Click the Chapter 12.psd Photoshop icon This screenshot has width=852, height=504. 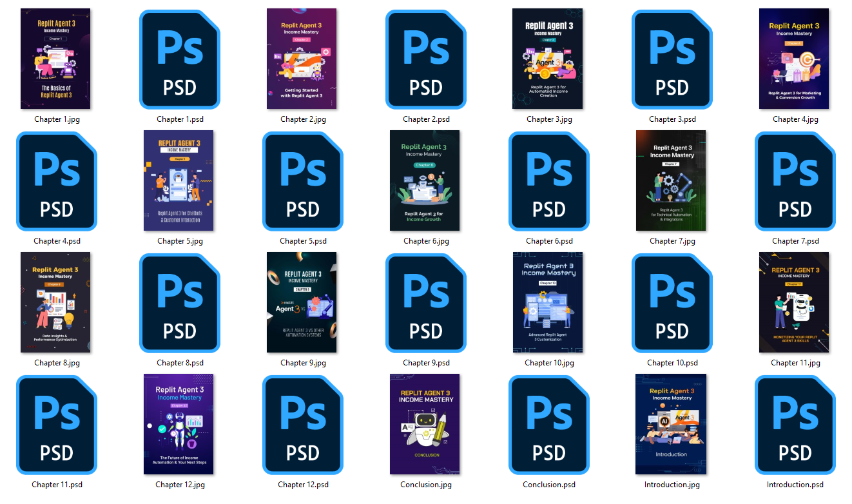point(303,425)
